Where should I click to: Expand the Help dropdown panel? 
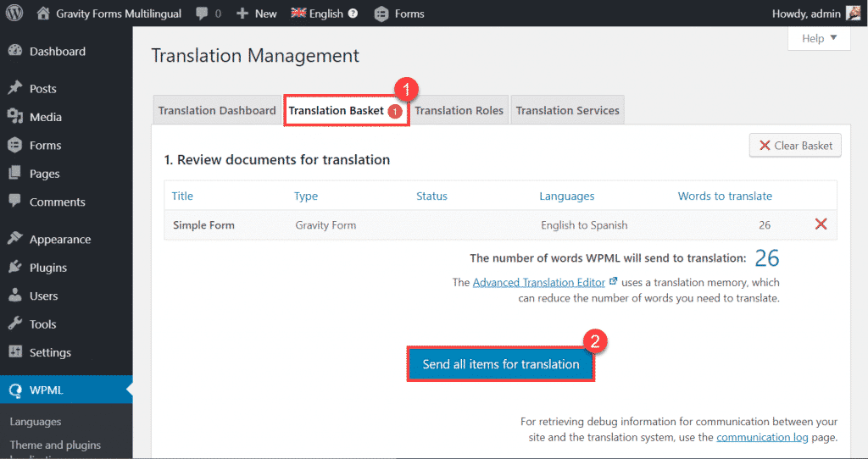(820, 38)
